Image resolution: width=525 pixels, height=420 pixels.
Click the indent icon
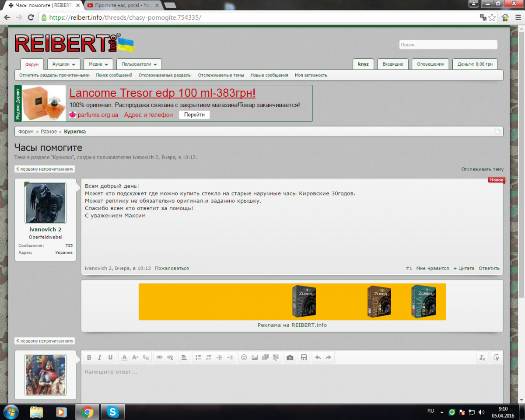230,357
